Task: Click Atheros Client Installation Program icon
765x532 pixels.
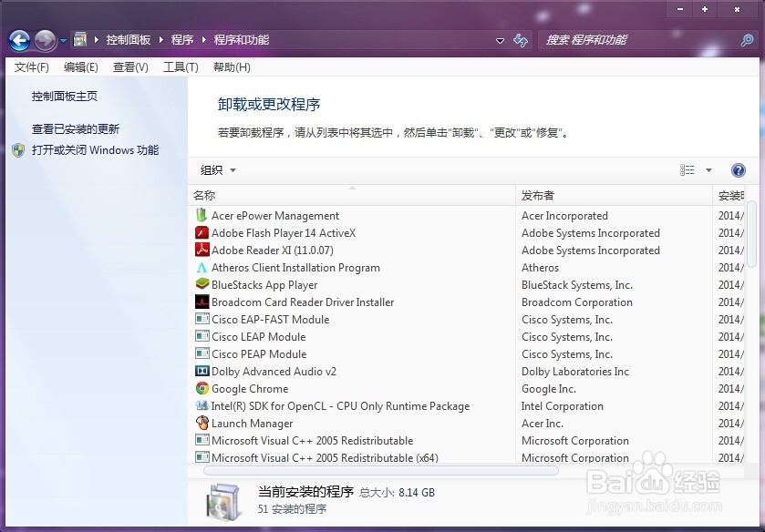Action: pos(202,267)
